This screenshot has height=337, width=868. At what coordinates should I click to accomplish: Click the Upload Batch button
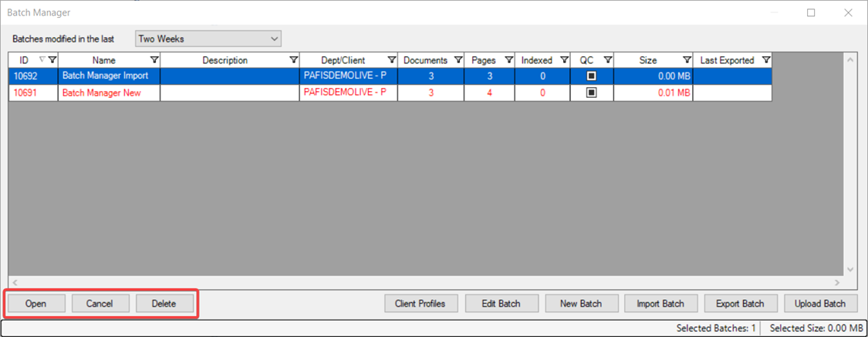click(x=820, y=303)
